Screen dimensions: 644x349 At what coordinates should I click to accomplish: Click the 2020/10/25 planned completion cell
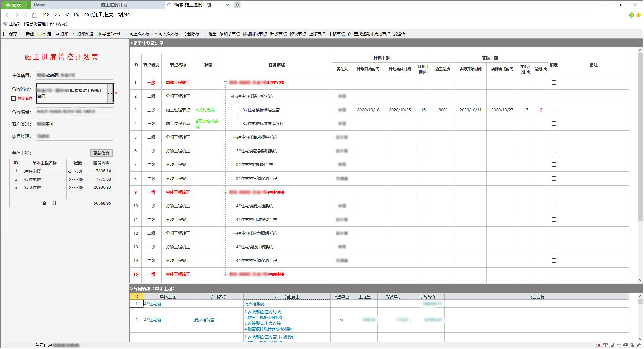(x=400, y=110)
